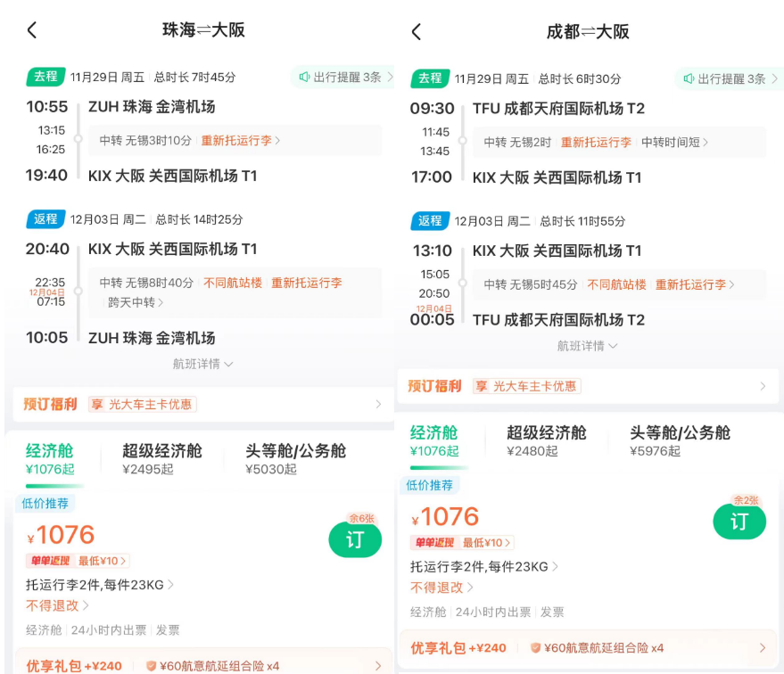Tap 单单返现 最低¥10 on the 珠海 fare
The image size is (784, 674).
[78, 561]
